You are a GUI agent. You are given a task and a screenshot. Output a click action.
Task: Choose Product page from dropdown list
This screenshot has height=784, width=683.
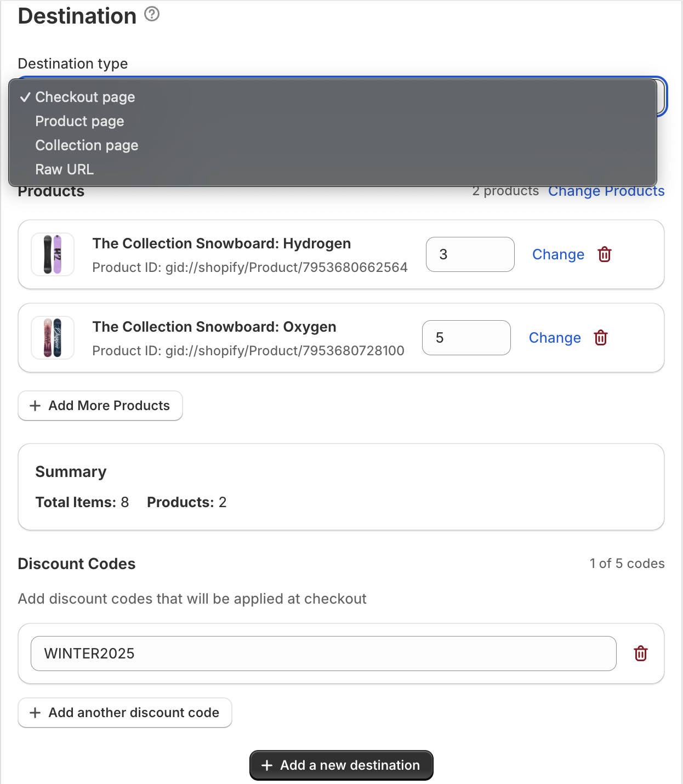point(79,121)
